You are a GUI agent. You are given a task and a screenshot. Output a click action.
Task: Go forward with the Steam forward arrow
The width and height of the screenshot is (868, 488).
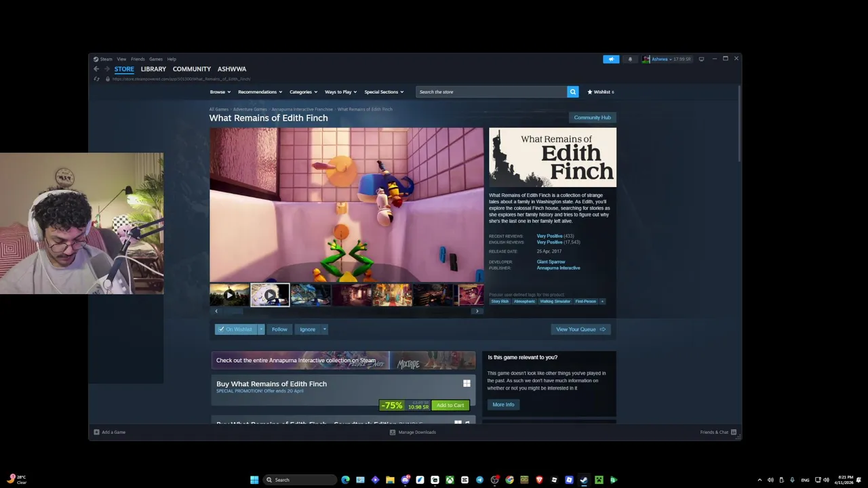(x=107, y=69)
